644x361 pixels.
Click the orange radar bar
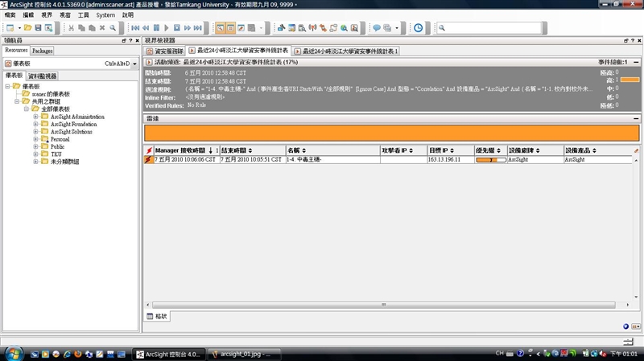click(x=391, y=133)
